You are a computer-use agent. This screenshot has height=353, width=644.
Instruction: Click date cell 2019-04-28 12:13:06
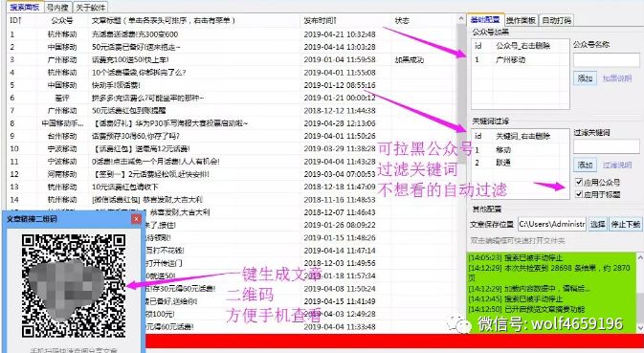[x=340, y=123]
